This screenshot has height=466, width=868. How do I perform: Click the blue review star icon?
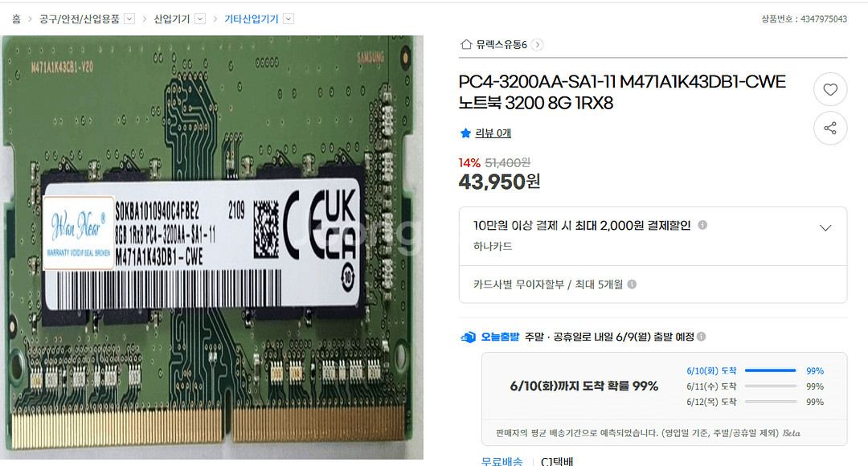click(x=465, y=133)
